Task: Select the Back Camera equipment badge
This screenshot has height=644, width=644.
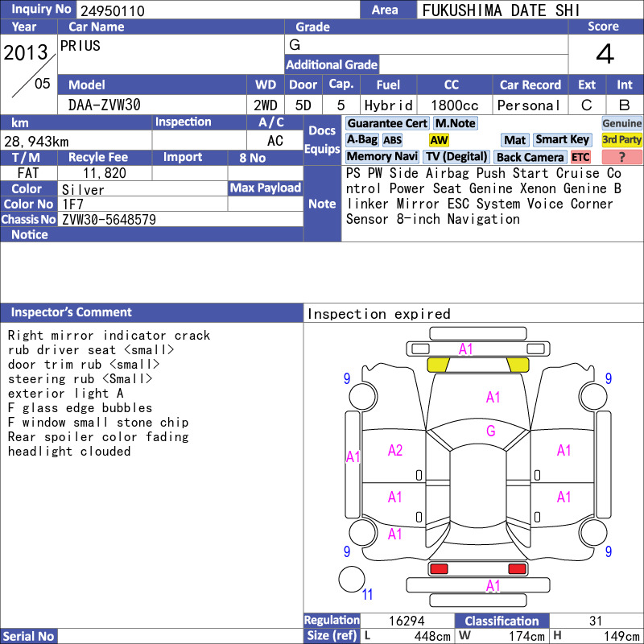Action: tap(530, 157)
